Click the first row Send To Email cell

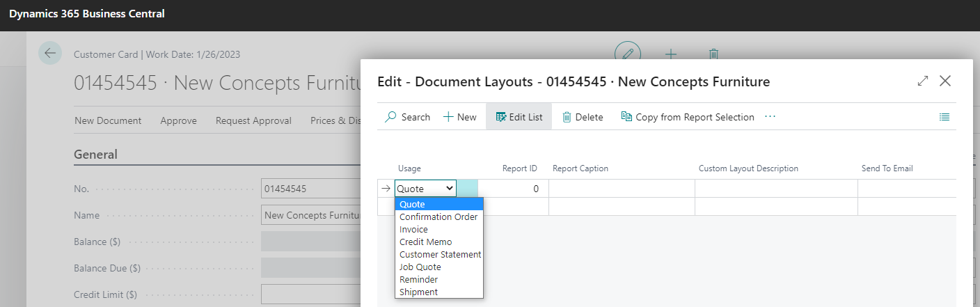(x=907, y=188)
